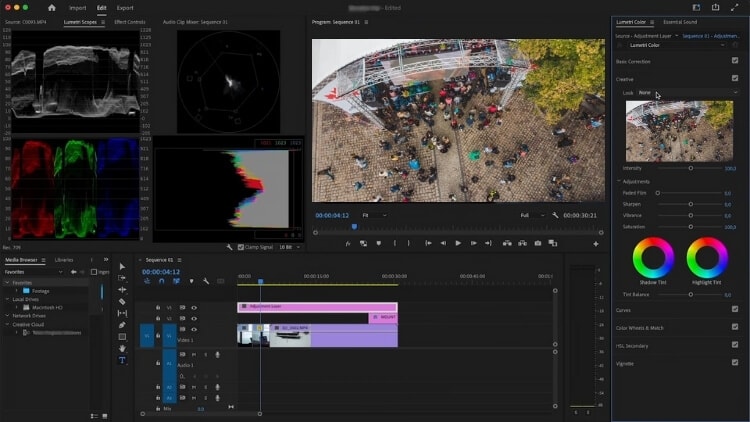
Task: Click the Extract button in Program monitor
Action: coord(522,243)
